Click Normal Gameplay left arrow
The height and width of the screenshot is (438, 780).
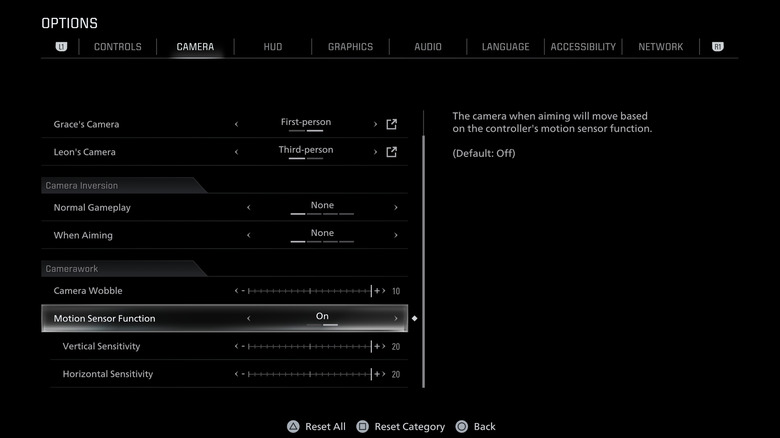[x=249, y=207]
